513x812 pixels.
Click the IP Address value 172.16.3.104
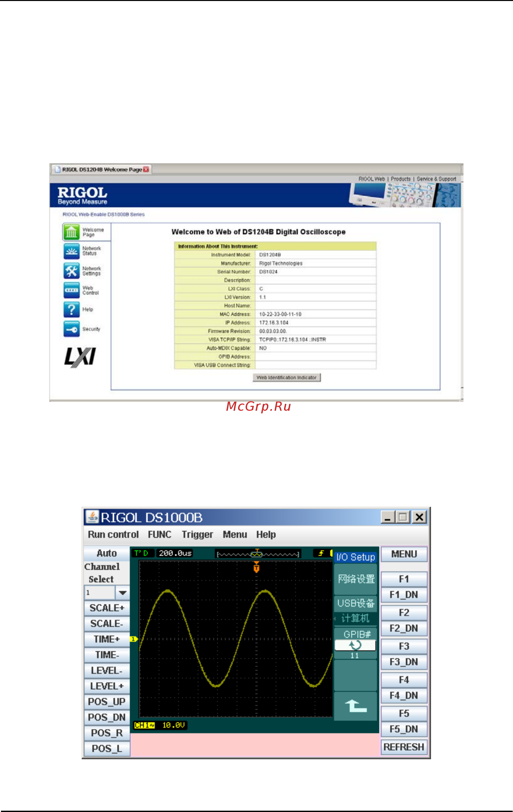[274, 323]
